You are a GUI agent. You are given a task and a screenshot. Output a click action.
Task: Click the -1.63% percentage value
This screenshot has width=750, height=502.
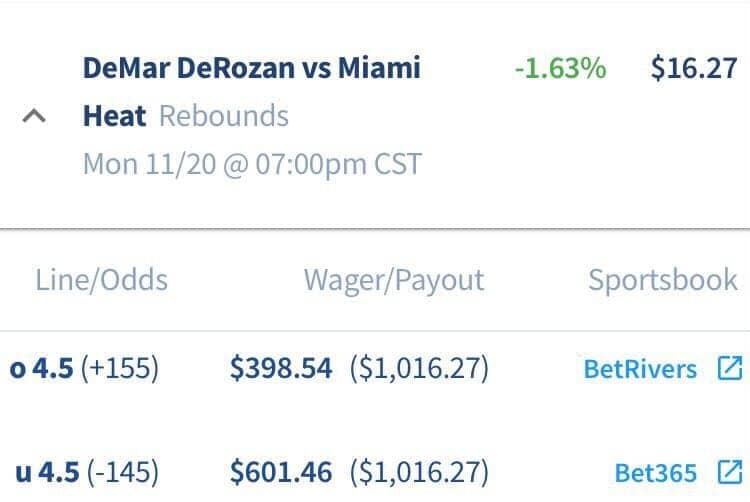click(561, 68)
